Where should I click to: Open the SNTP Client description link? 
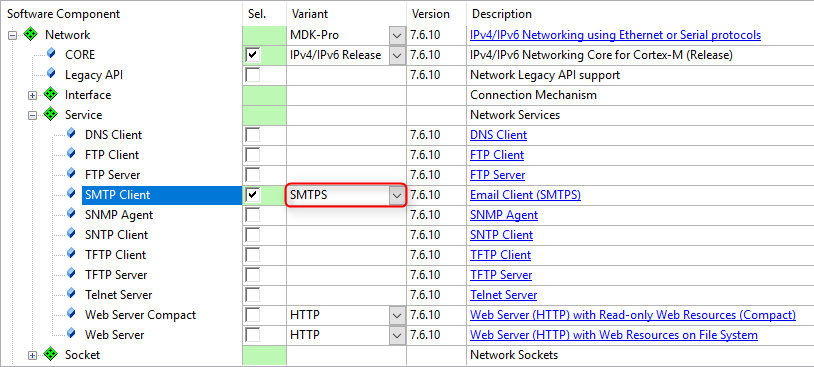(501, 235)
